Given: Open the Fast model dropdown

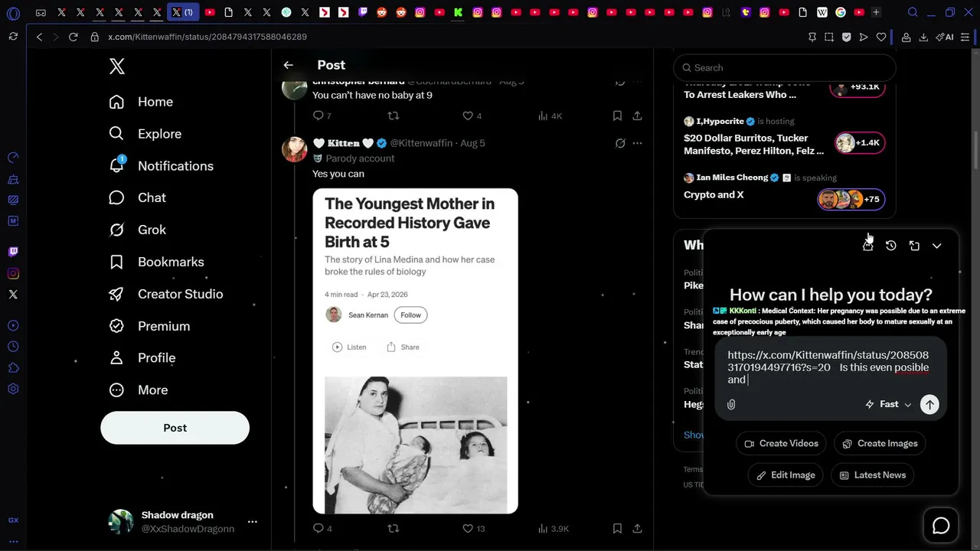Looking at the screenshot, I should (888, 404).
